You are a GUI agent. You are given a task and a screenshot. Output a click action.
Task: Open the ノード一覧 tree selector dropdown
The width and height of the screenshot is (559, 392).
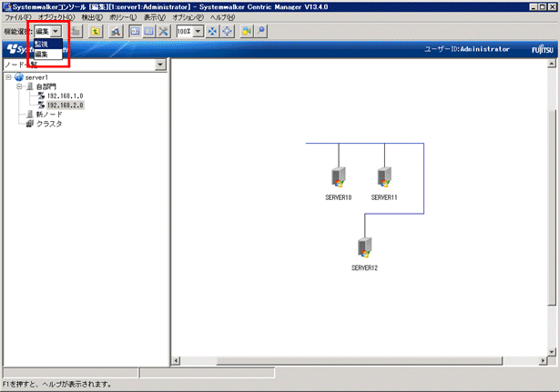click(x=160, y=65)
